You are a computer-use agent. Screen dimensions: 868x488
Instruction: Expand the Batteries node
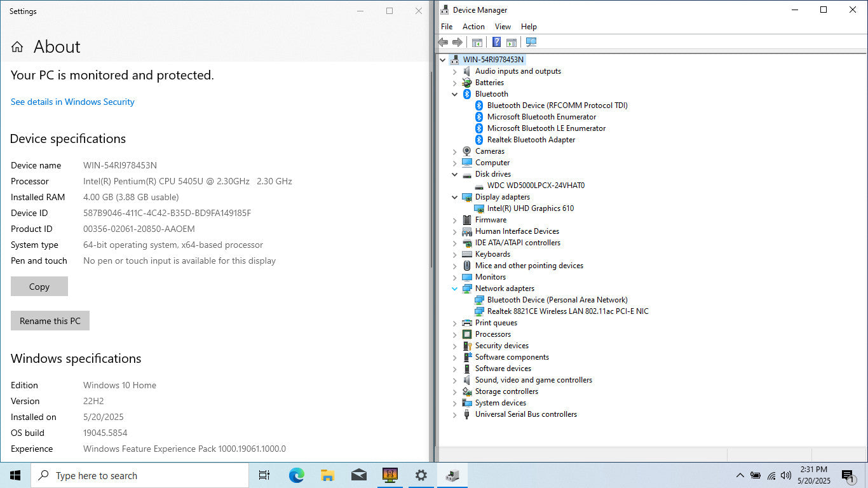click(454, 83)
